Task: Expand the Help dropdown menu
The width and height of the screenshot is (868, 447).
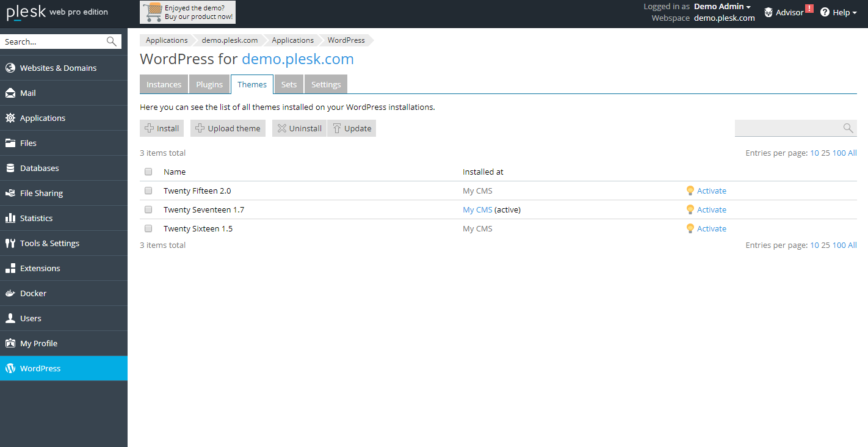Action: (x=845, y=12)
